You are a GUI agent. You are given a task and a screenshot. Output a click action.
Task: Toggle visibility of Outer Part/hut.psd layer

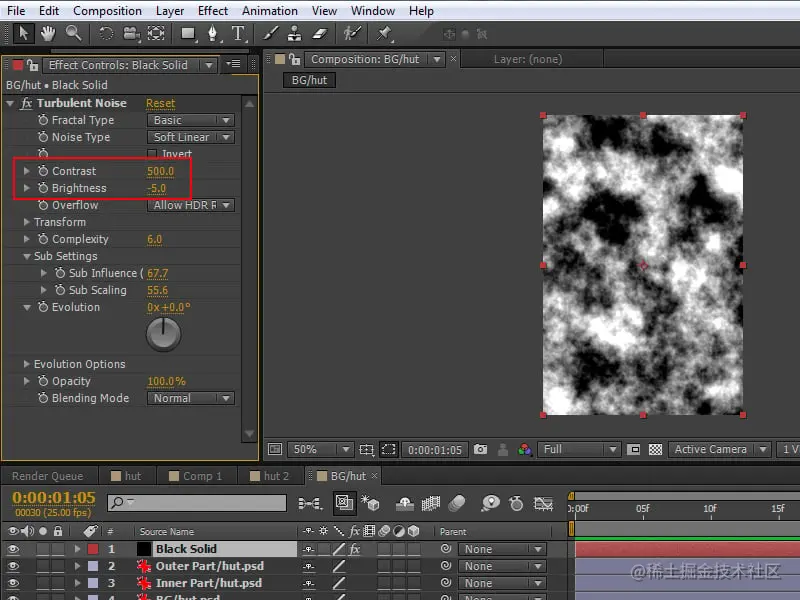(13, 566)
